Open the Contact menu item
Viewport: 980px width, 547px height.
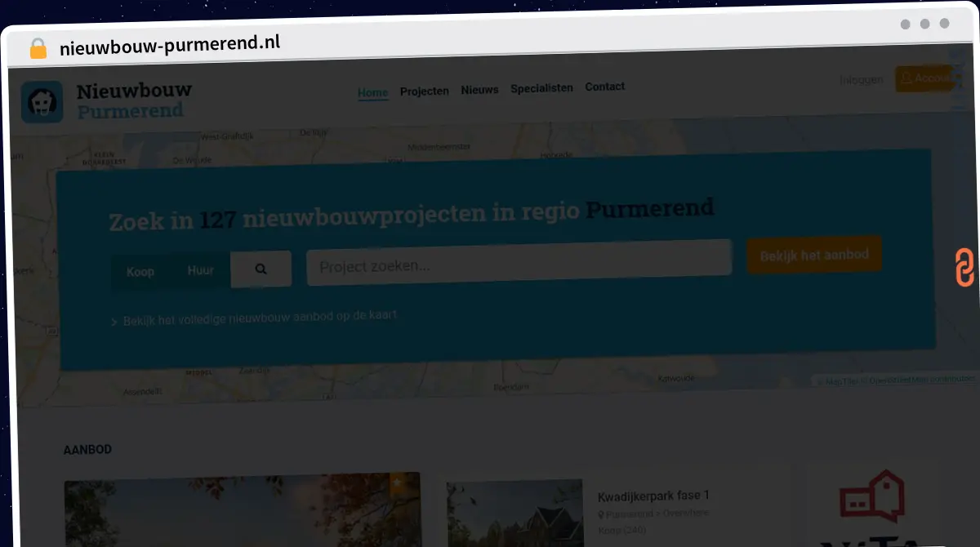click(x=604, y=87)
